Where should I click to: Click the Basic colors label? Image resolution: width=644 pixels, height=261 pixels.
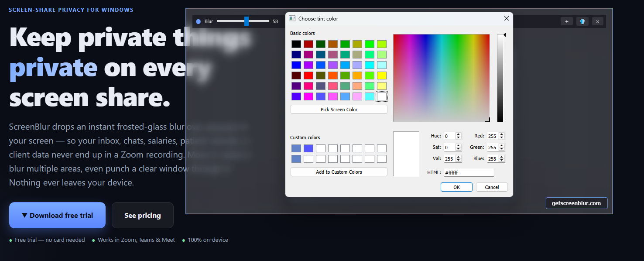click(302, 33)
